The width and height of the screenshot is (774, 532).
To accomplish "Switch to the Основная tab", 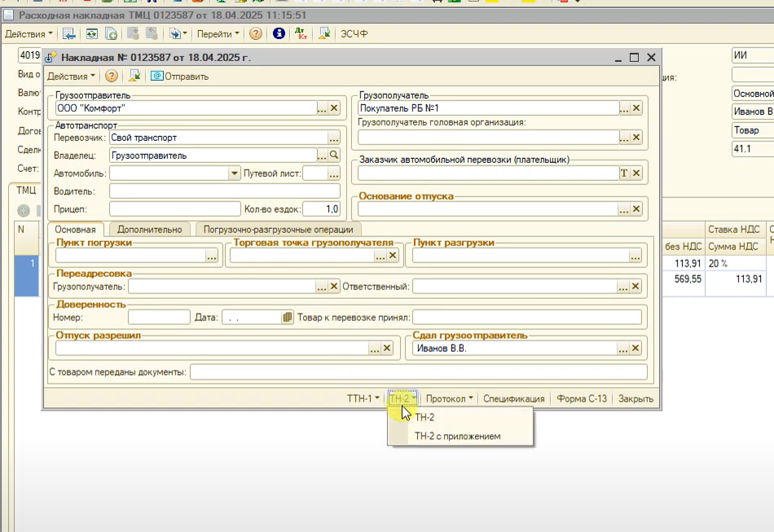I will pos(75,230).
